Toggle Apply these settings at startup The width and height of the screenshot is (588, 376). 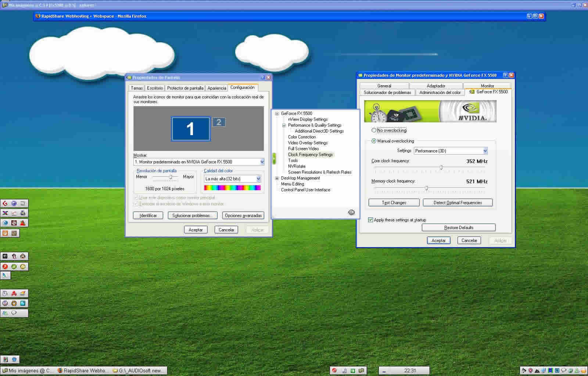(x=370, y=220)
